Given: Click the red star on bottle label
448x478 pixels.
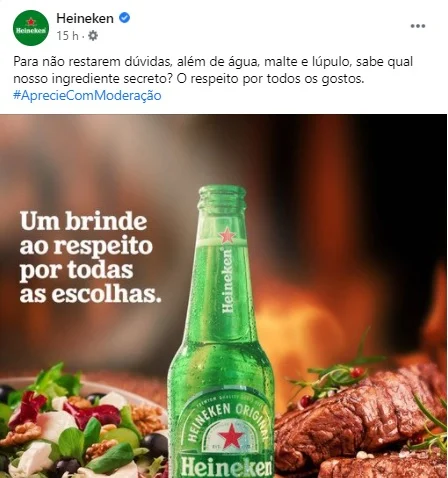Looking at the screenshot, I should pyautogui.click(x=230, y=436).
